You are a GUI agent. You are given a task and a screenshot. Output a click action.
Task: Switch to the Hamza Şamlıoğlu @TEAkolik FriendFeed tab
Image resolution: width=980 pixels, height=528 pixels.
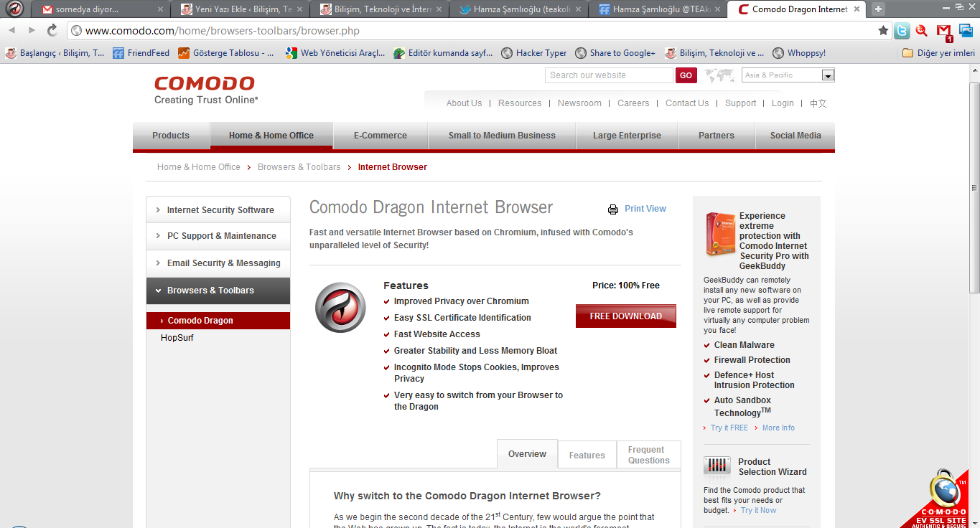658,9
